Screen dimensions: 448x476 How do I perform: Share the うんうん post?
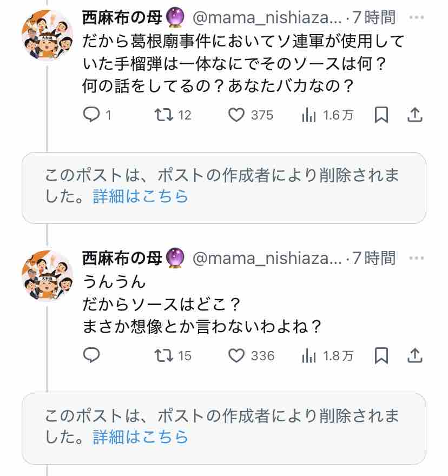tap(414, 355)
